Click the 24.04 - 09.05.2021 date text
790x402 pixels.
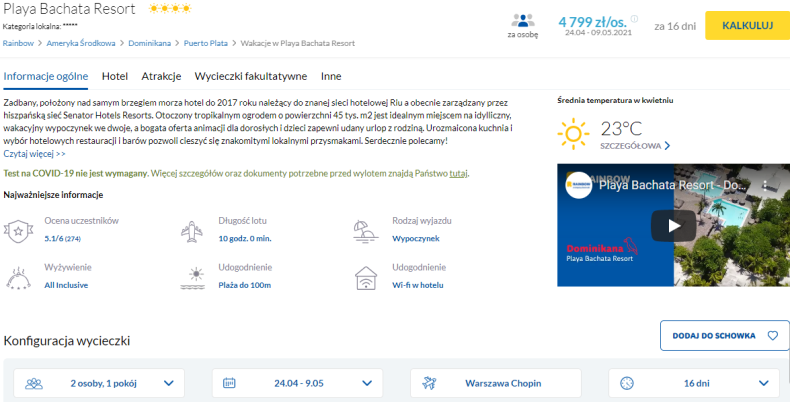598,33
